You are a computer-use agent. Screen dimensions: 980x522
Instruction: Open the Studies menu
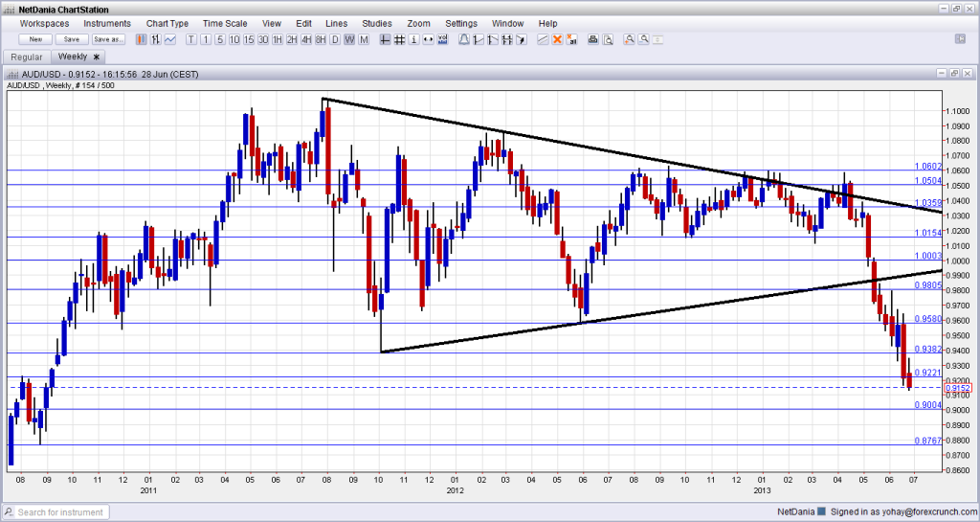(x=377, y=23)
